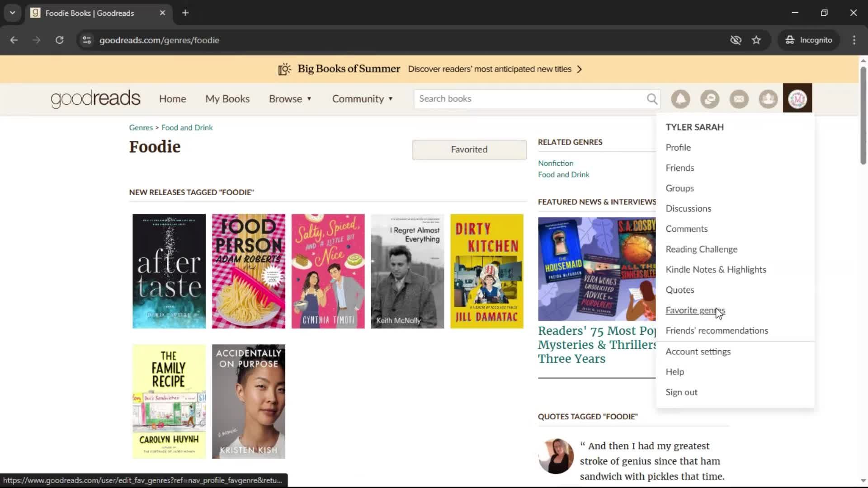Select Friends in the user menu

click(679, 168)
